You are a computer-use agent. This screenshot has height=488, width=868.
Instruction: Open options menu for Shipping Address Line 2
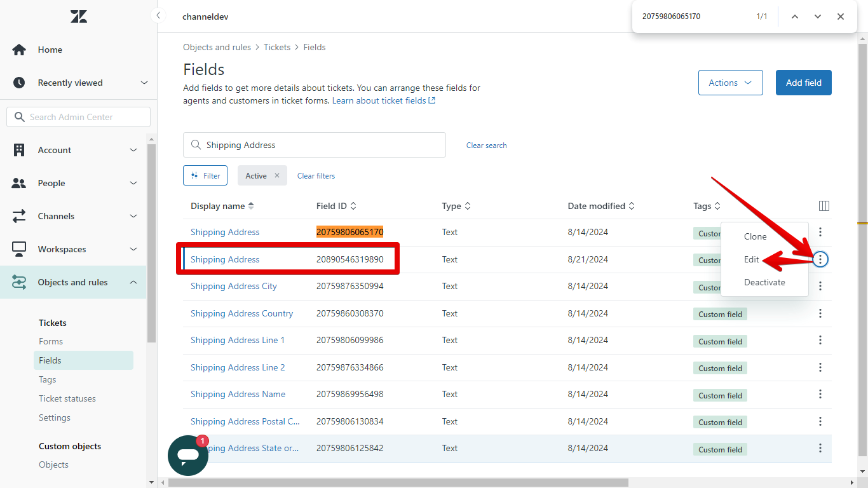[820, 367]
